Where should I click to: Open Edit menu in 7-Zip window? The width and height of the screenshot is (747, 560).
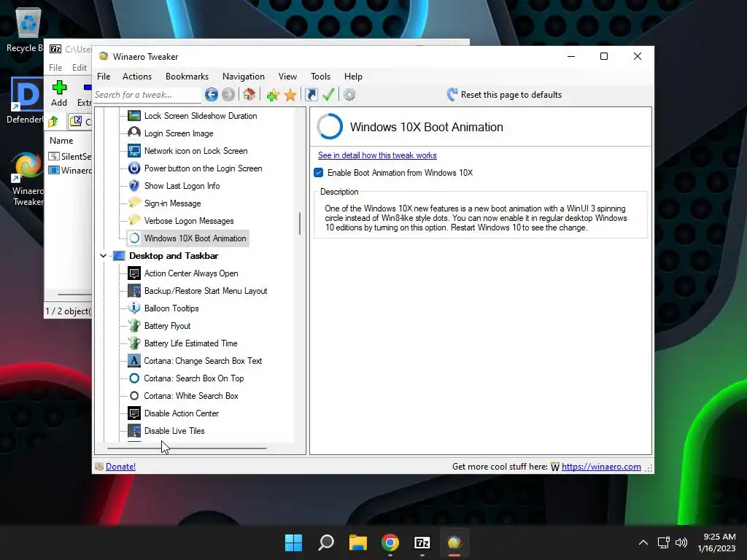[x=79, y=68]
